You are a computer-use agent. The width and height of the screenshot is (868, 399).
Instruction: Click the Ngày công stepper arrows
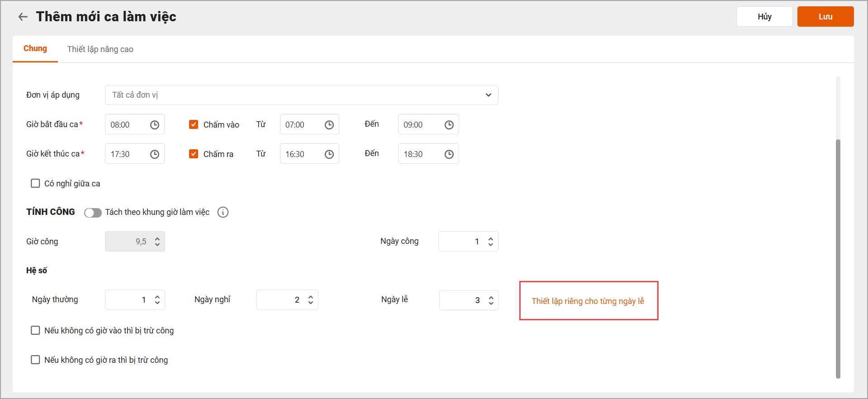pos(491,242)
